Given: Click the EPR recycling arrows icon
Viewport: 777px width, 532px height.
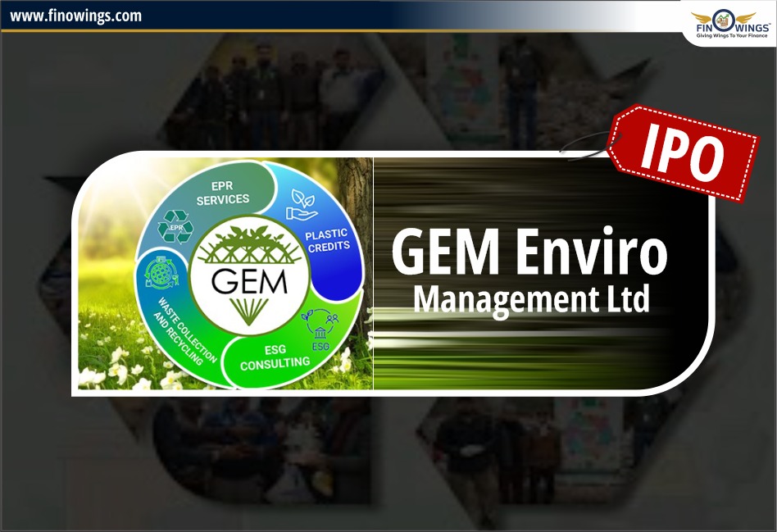Looking at the screenshot, I should (x=175, y=227).
